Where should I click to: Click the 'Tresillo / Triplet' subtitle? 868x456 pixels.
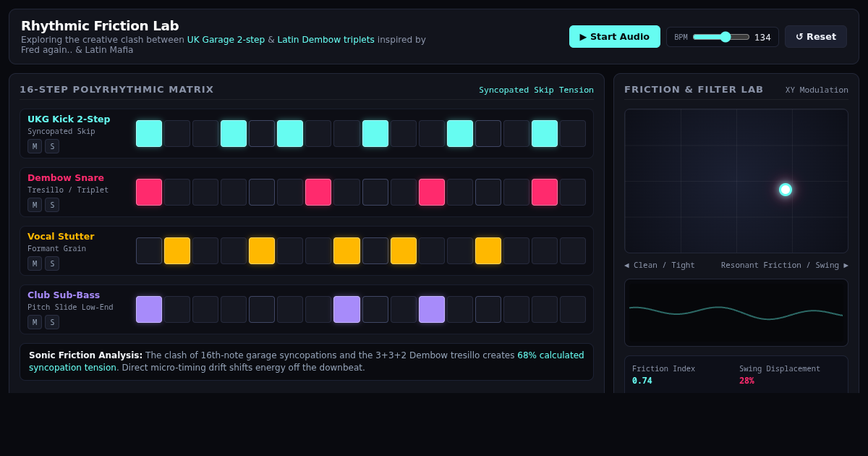point(68,190)
